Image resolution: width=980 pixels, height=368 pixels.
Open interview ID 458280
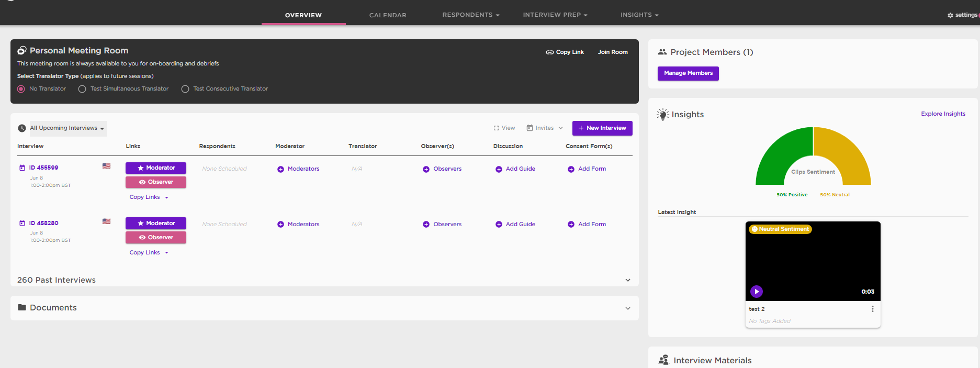[43, 223]
